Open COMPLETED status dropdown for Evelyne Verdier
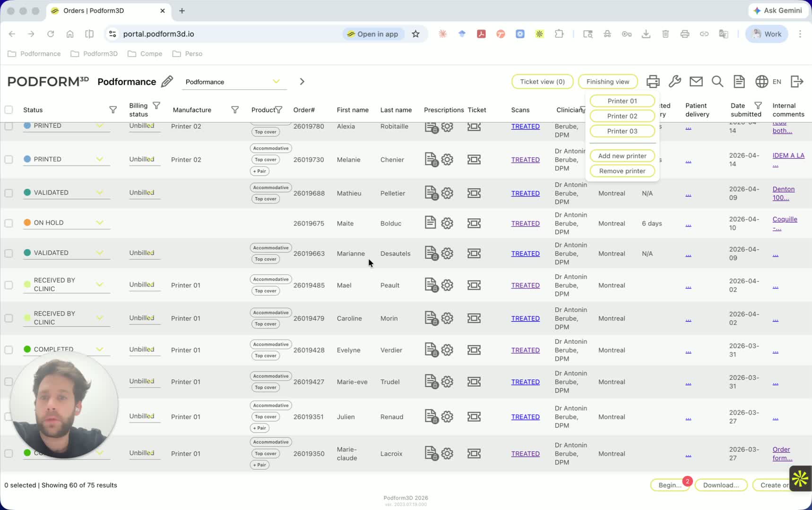The height and width of the screenshot is (510, 812). click(x=67, y=349)
